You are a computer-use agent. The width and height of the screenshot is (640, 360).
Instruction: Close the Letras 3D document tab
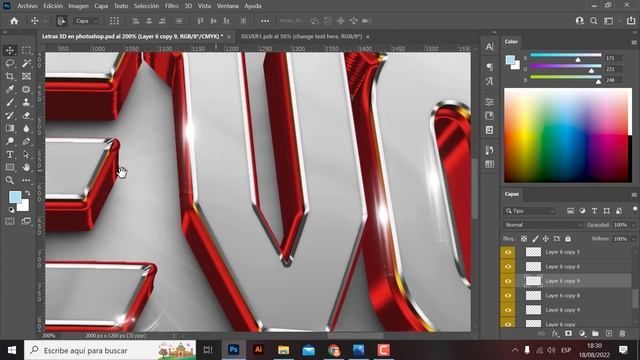click(229, 37)
